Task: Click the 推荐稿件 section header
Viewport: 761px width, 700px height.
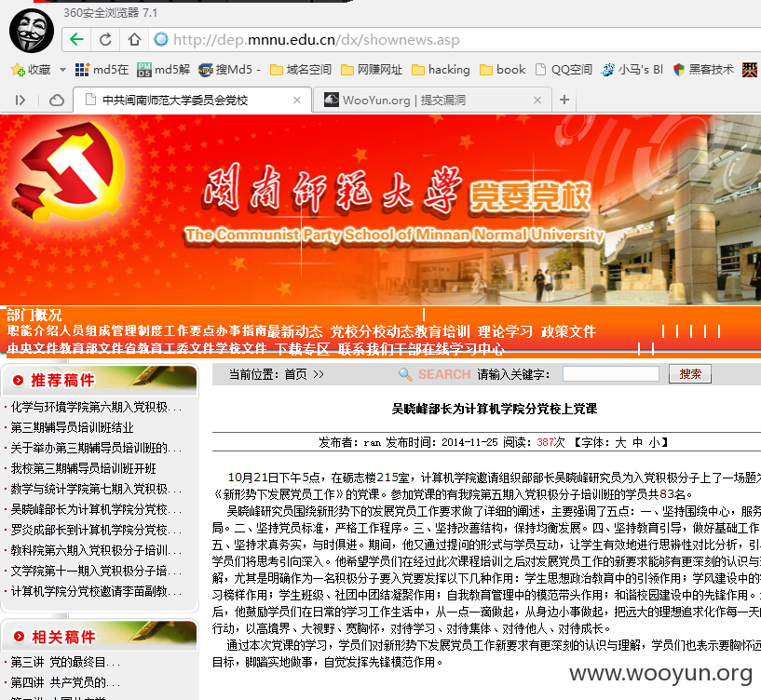Action: click(x=63, y=381)
